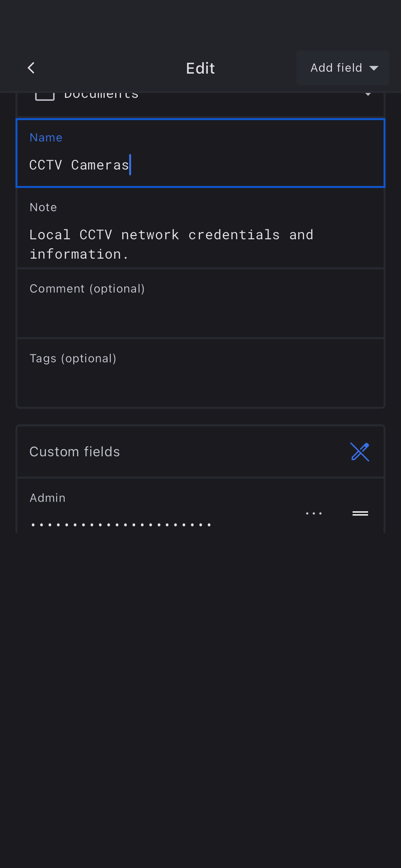Focus the Comment (optional) field

[x=200, y=310]
